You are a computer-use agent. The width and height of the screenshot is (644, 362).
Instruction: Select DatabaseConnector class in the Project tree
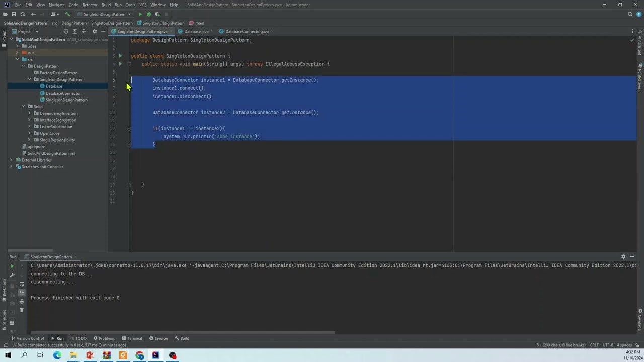click(x=63, y=93)
